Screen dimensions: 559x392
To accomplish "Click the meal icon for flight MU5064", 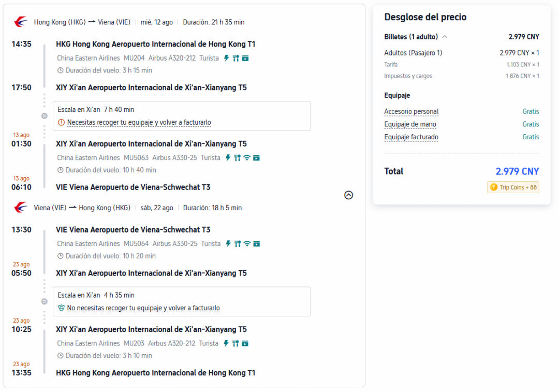I will click(238, 243).
